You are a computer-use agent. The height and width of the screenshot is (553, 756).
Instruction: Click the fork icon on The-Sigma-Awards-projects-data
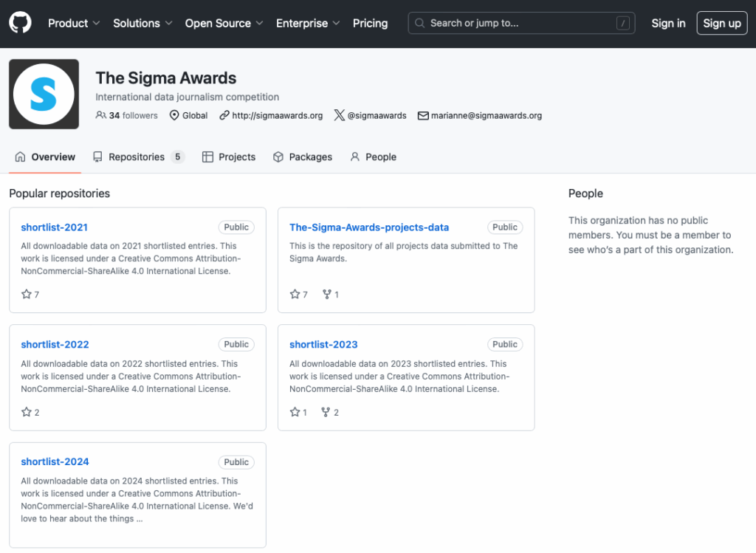[327, 295]
